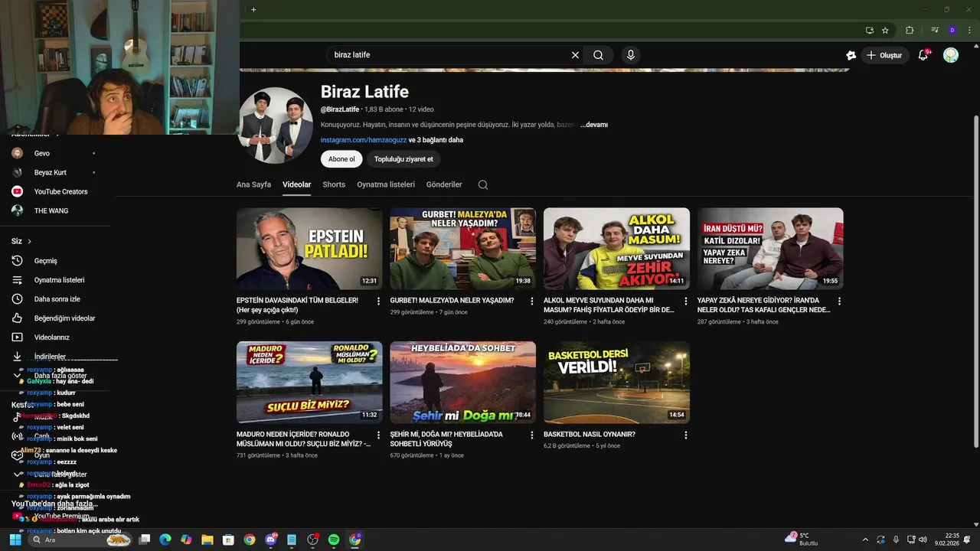Open options menu for MADURO NEDEN İÇERİDE video
The image size is (980, 551).
click(x=378, y=435)
